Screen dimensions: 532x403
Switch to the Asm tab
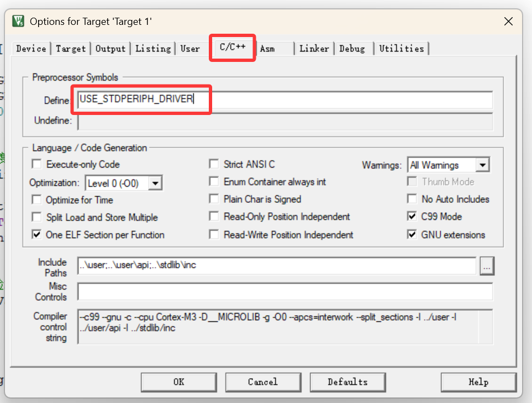[x=267, y=48]
